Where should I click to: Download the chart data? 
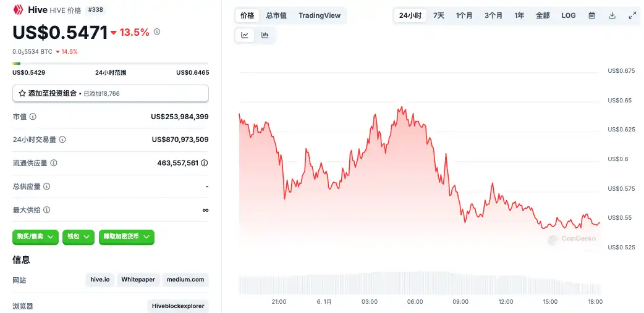tap(612, 15)
